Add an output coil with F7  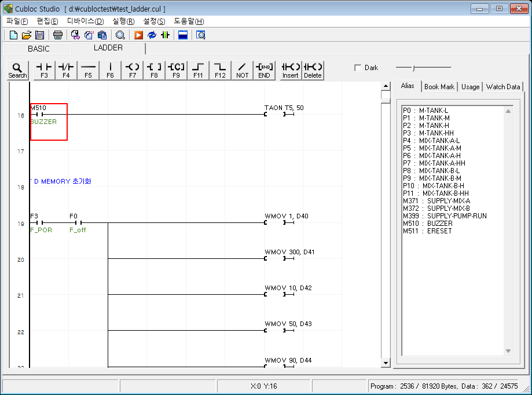[133, 70]
